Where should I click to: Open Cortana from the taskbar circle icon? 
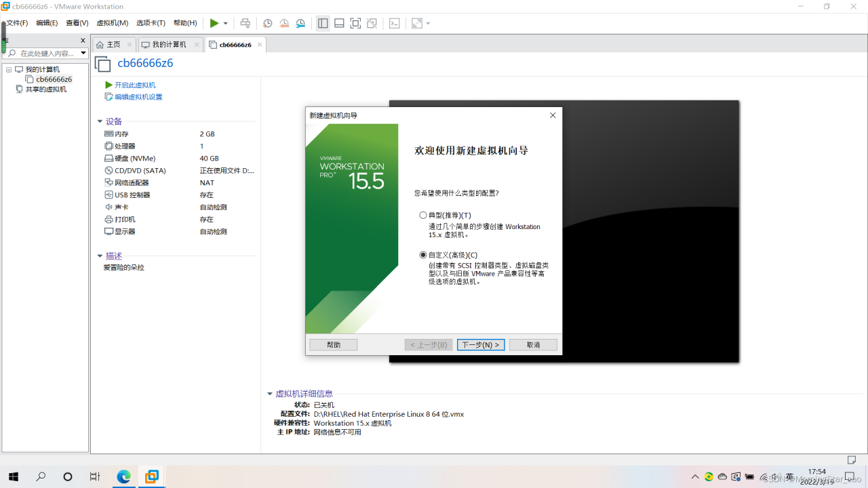pos(68,476)
